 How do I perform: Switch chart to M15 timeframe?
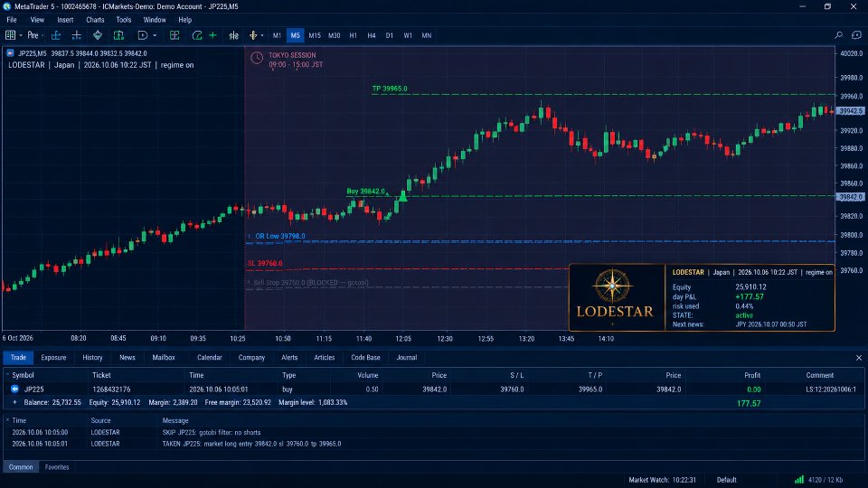pos(315,35)
